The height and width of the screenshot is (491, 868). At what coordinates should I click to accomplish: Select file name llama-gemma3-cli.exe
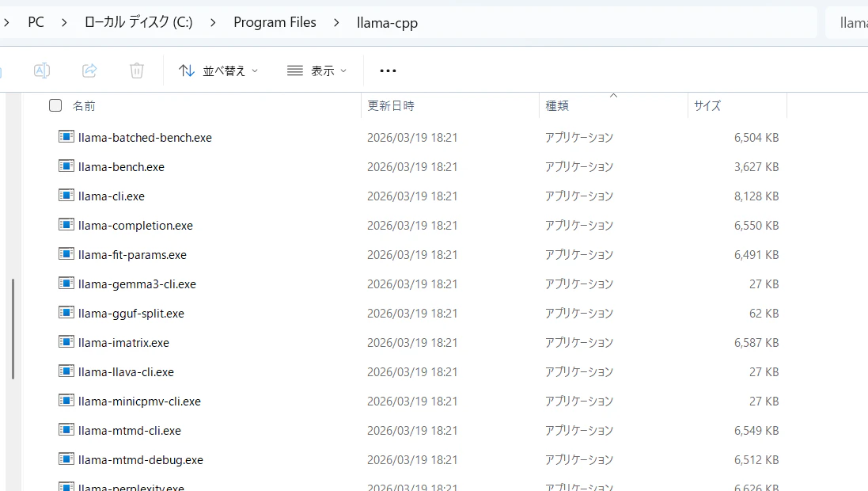[138, 284]
